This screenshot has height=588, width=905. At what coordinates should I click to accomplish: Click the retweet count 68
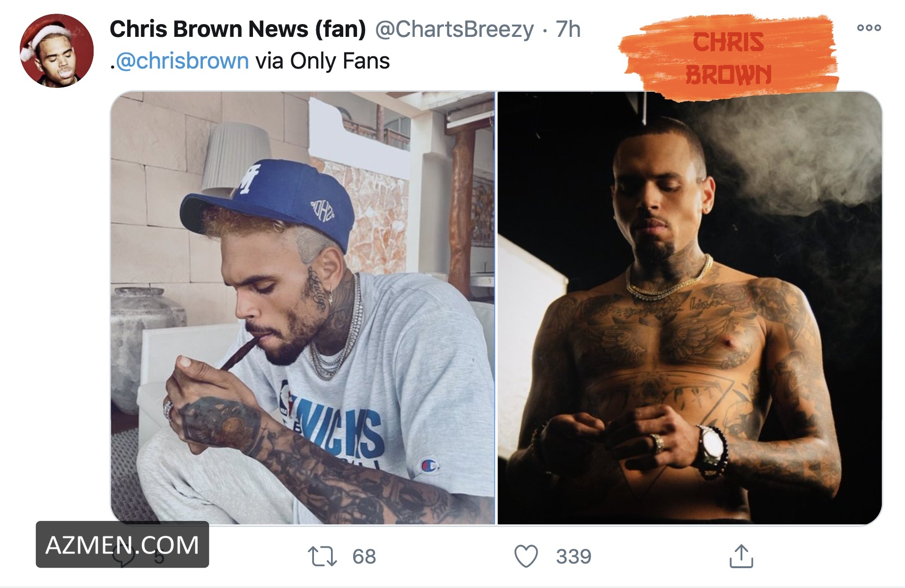coord(364,556)
